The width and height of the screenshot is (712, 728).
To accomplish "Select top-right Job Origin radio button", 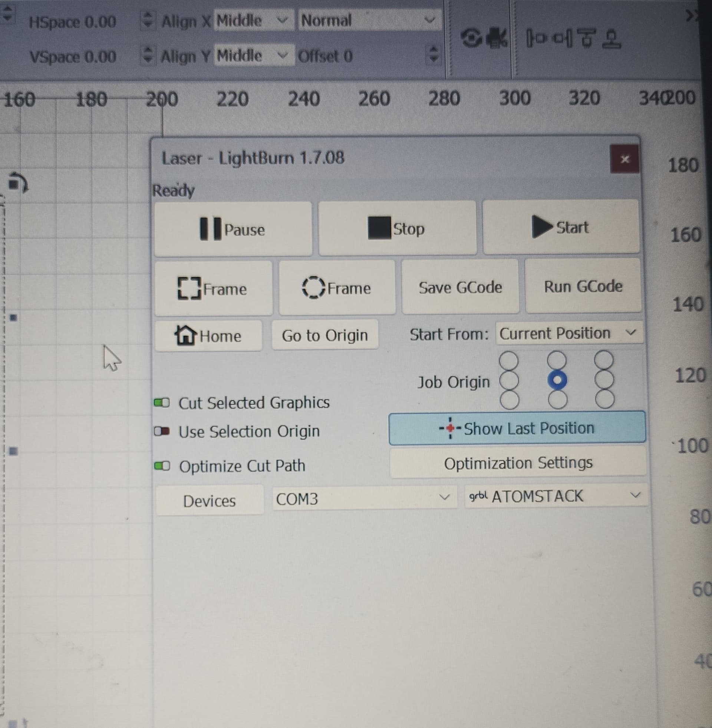I will (604, 360).
